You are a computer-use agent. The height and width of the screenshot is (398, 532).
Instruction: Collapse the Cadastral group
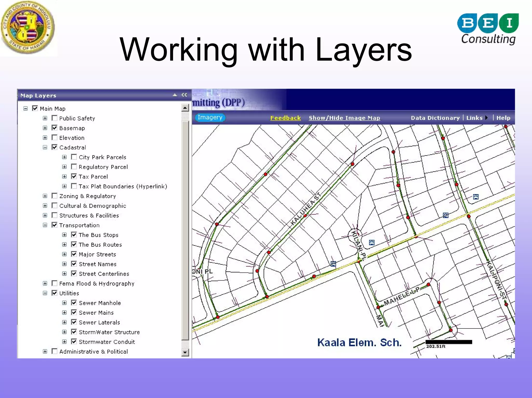click(45, 147)
